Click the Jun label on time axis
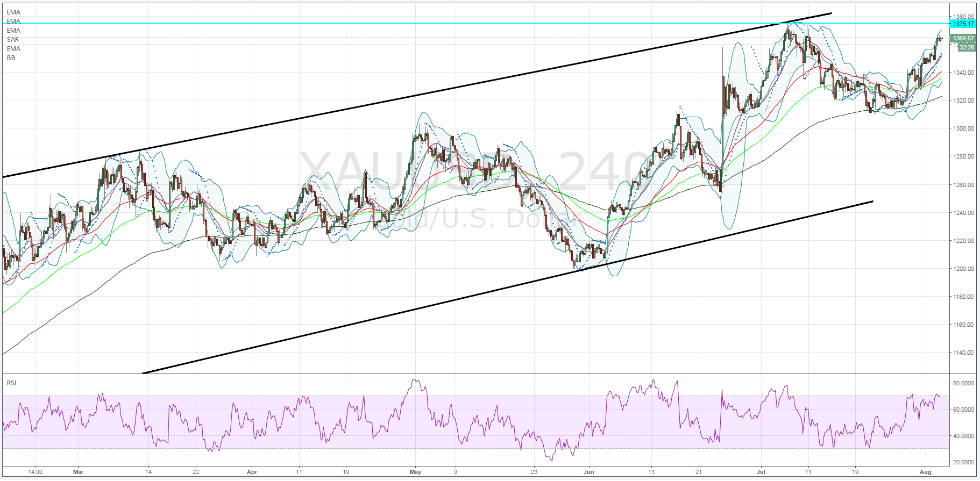 coord(589,472)
